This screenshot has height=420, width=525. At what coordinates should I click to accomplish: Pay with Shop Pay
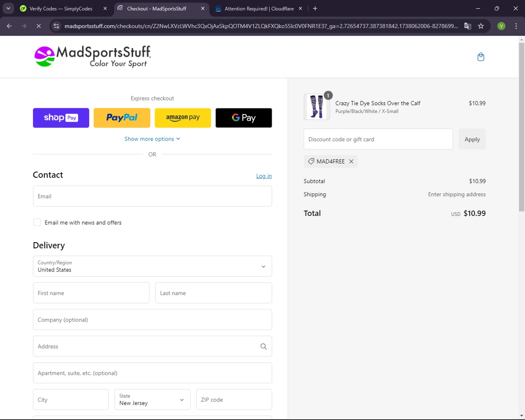coord(61,118)
